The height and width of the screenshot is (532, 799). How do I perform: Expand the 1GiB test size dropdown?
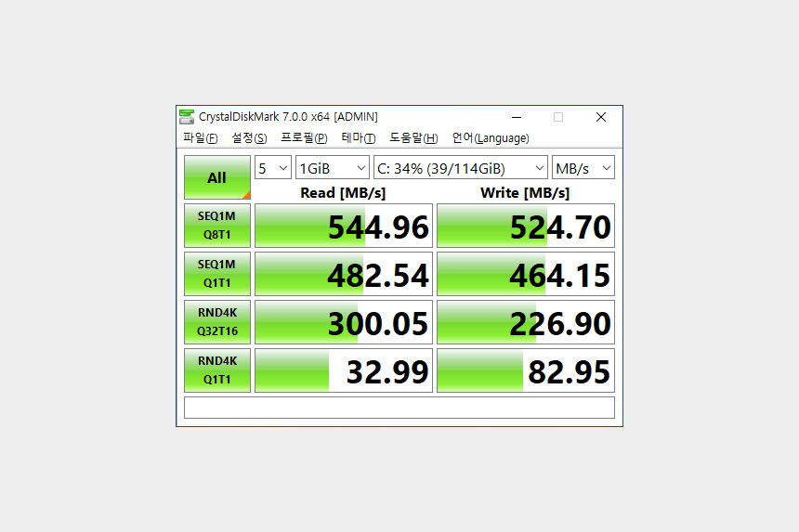(333, 167)
